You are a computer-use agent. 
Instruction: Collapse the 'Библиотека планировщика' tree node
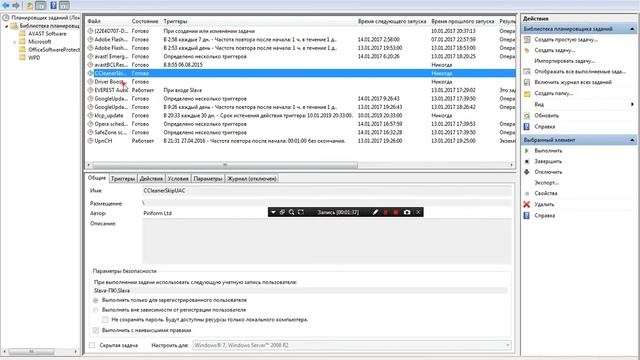[x=7, y=26]
